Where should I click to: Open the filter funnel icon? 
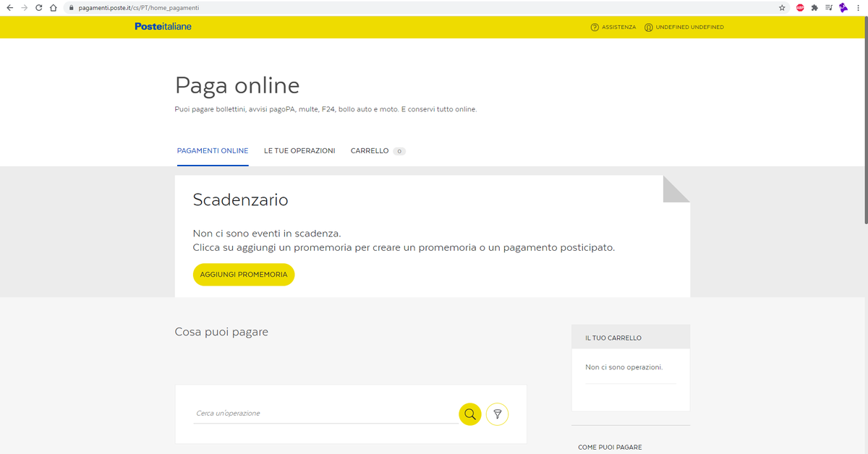point(498,414)
